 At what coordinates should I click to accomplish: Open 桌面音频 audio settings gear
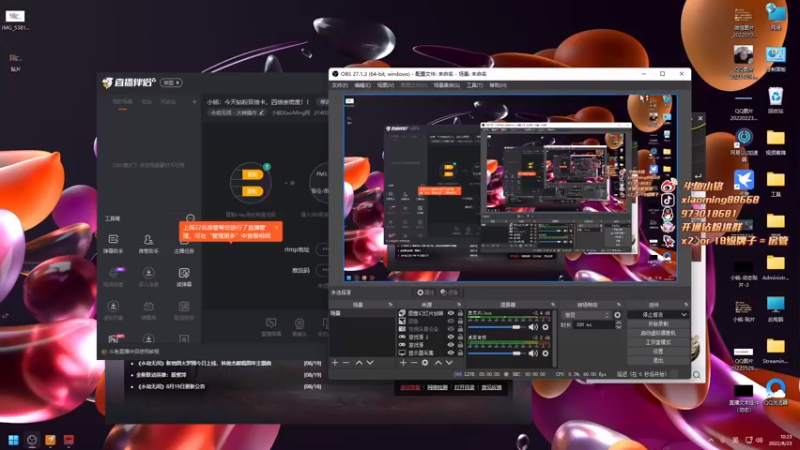pyautogui.click(x=545, y=353)
